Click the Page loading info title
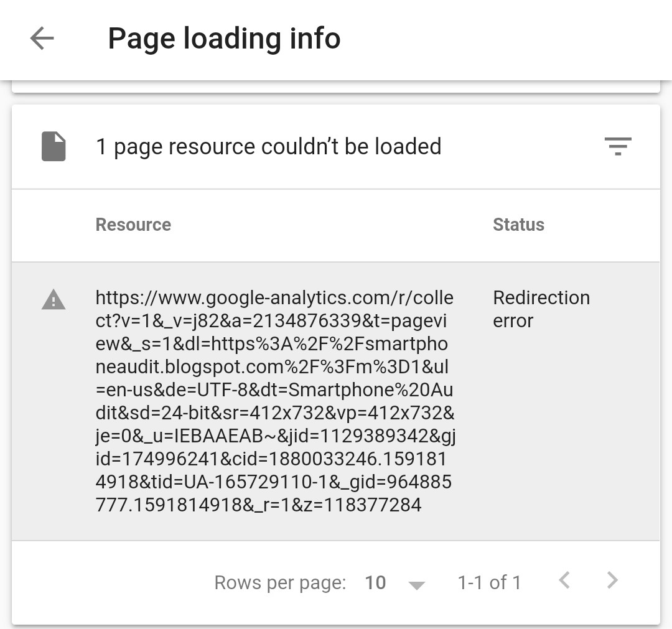672x629 pixels. point(224,39)
